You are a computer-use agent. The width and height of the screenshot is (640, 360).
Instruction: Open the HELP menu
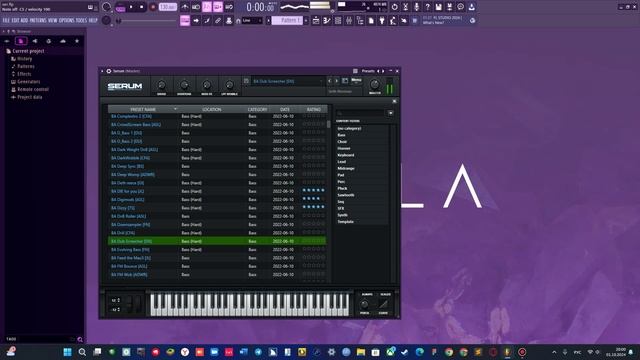[x=93, y=20]
